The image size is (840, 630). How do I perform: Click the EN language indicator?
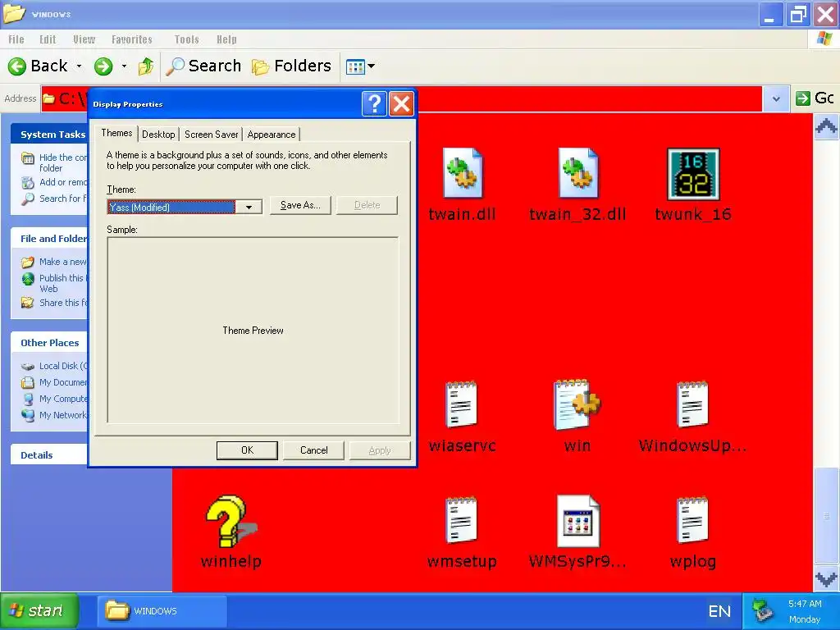click(x=719, y=611)
